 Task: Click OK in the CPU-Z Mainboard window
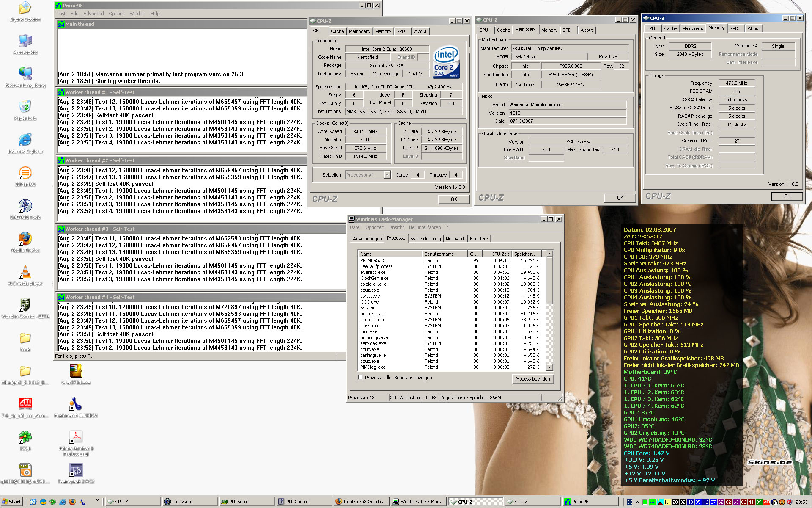tap(620, 198)
